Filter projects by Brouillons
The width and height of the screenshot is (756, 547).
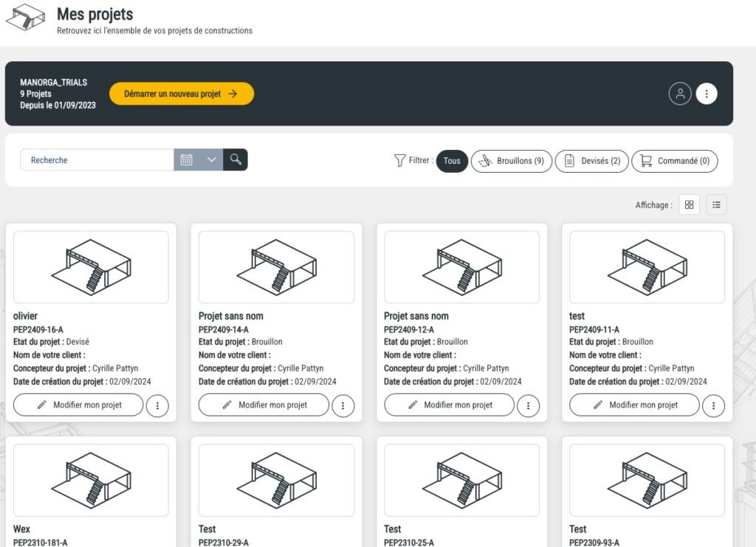(512, 161)
